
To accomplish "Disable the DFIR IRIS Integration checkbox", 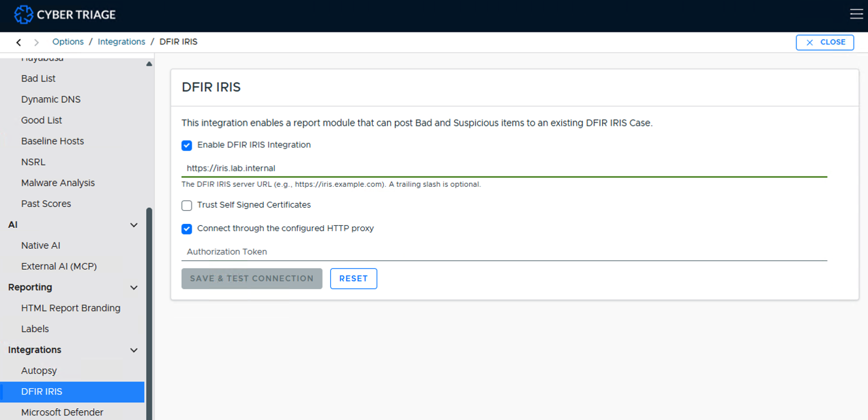I will [187, 145].
